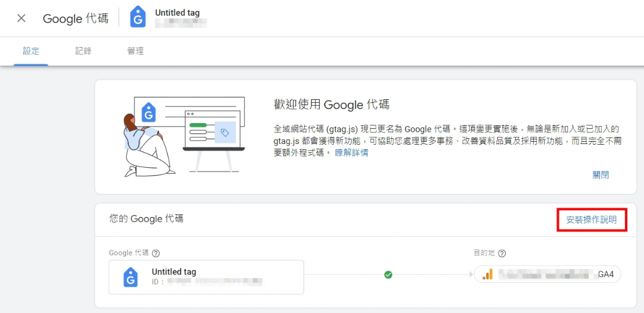This screenshot has width=644, height=313.
Task: Click the 歡迎使用 Google 代碼 heading
Action: [331, 105]
